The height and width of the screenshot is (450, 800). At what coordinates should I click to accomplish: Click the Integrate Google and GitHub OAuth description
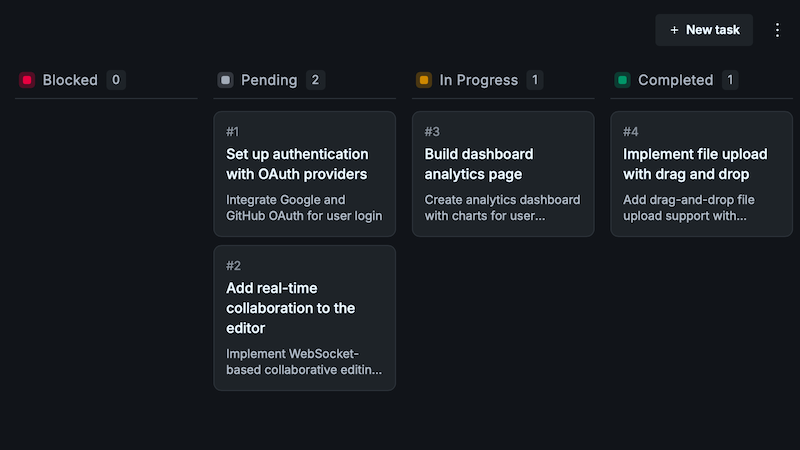point(304,207)
